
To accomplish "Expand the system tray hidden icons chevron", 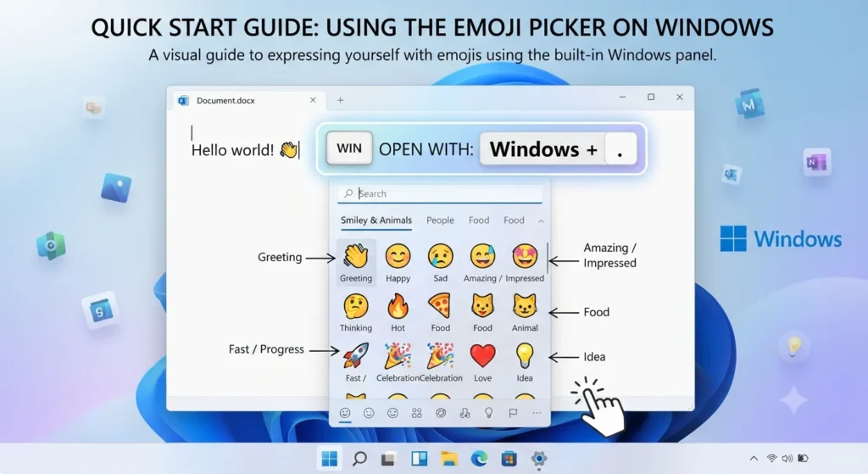I will pos(754,458).
